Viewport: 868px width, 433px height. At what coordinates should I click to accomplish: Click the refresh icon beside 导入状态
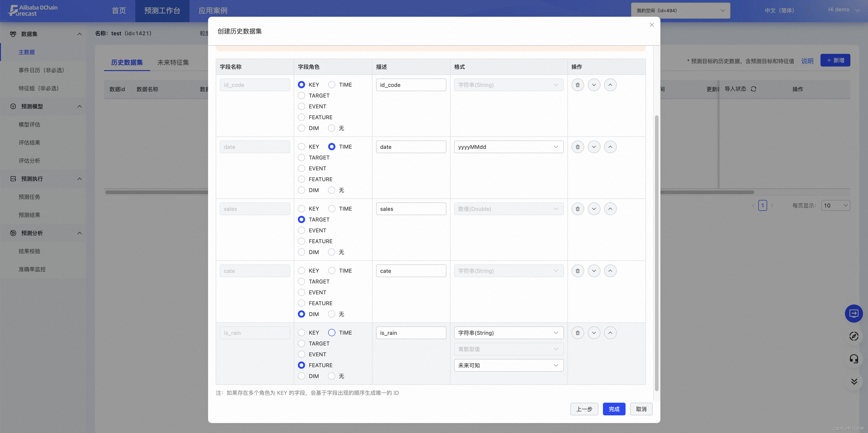[x=753, y=89]
